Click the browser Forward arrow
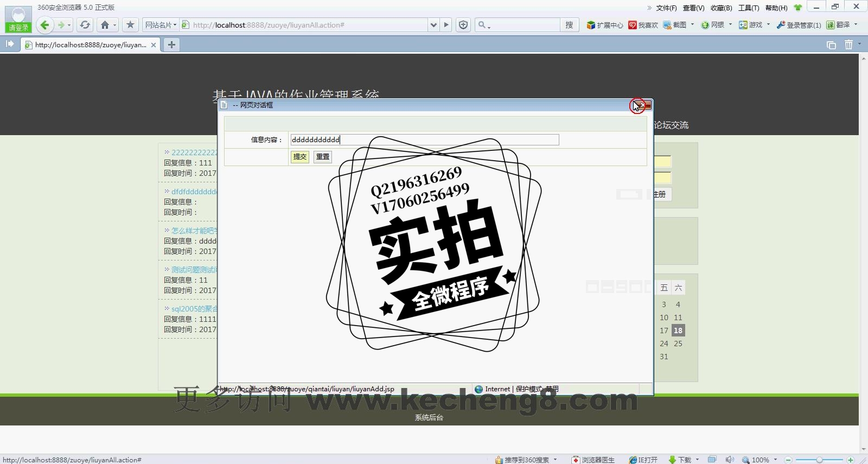 coord(61,25)
